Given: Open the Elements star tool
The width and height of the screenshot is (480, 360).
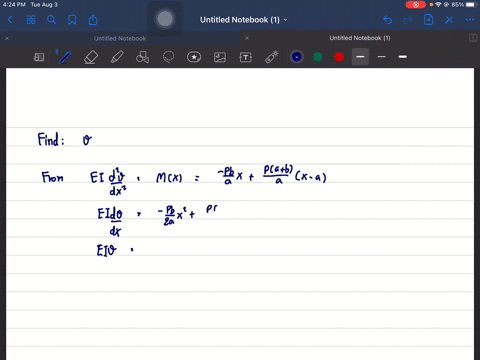Looking at the screenshot, I should 194,57.
